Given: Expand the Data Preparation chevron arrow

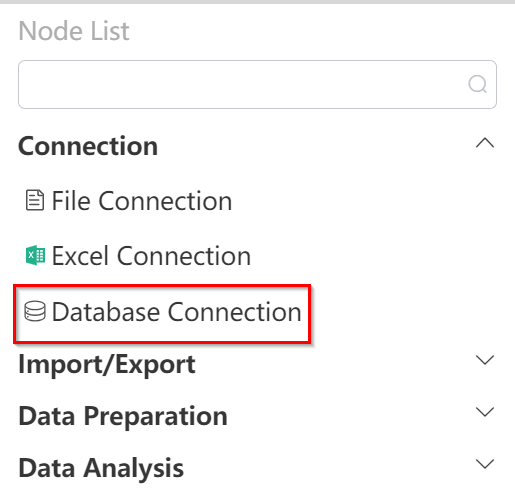Looking at the screenshot, I should pos(485,412).
